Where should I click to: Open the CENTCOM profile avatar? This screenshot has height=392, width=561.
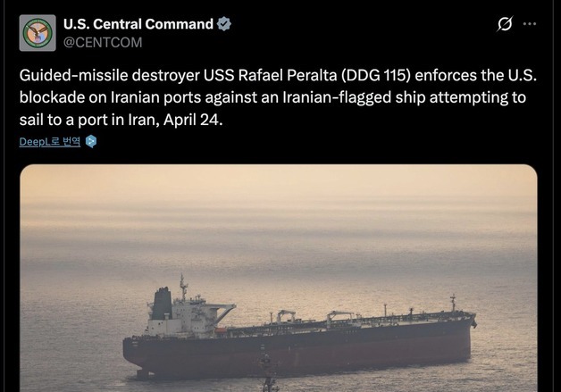point(38,33)
